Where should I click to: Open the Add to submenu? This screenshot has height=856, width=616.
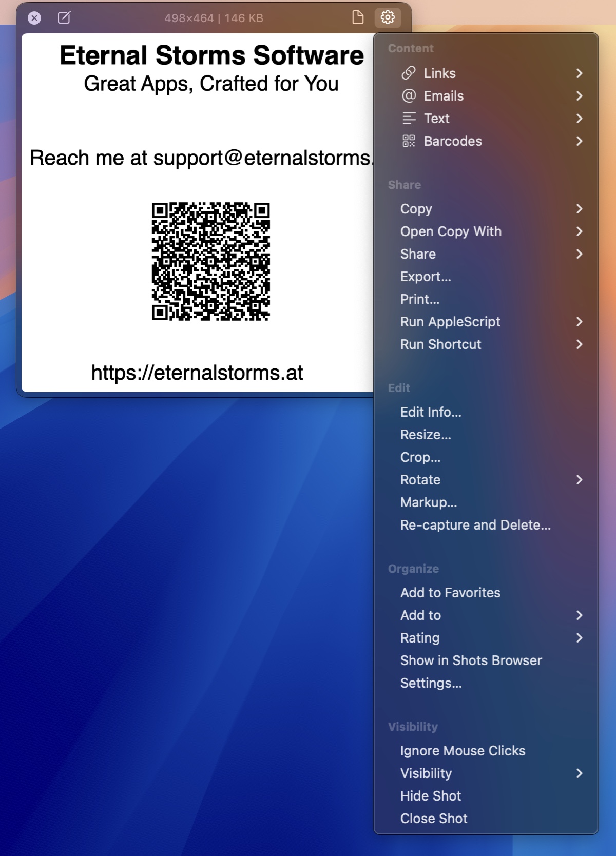[486, 615]
